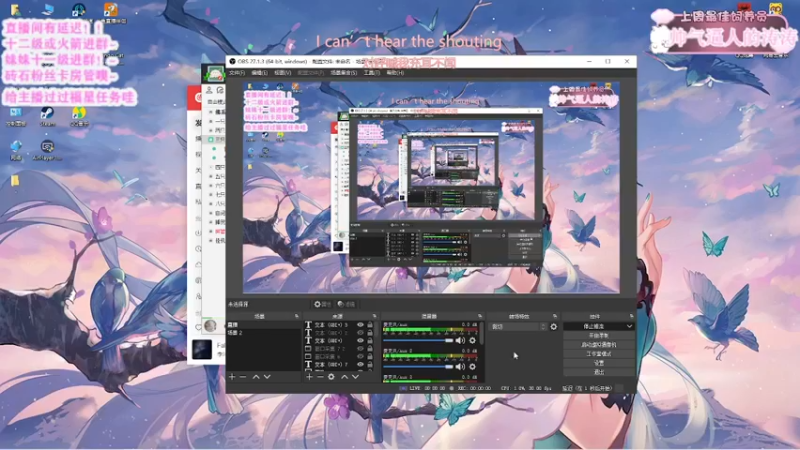Image resolution: width=800 pixels, height=450 pixels.
Task: Click the 开始录制 button
Action: point(599,336)
